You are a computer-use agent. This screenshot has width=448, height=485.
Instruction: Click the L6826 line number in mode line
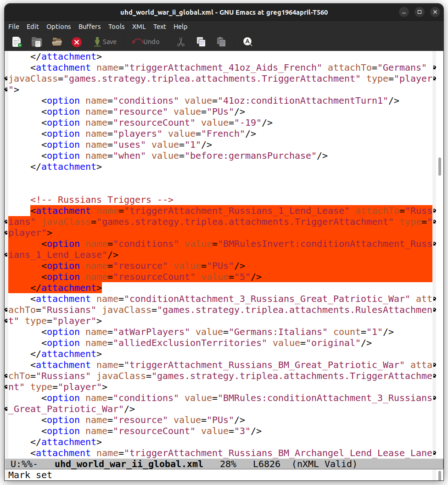pos(266,464)
